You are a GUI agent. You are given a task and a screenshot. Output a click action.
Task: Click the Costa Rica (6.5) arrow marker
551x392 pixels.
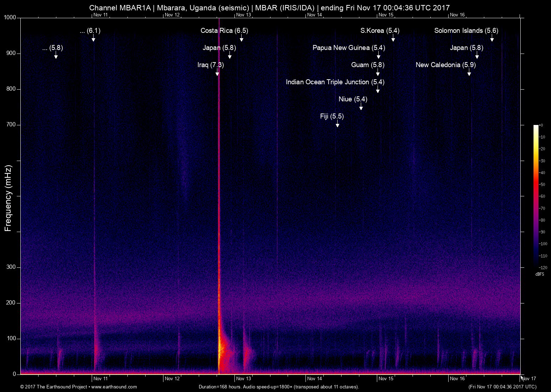pyautogui.click(x=241, y=39)
